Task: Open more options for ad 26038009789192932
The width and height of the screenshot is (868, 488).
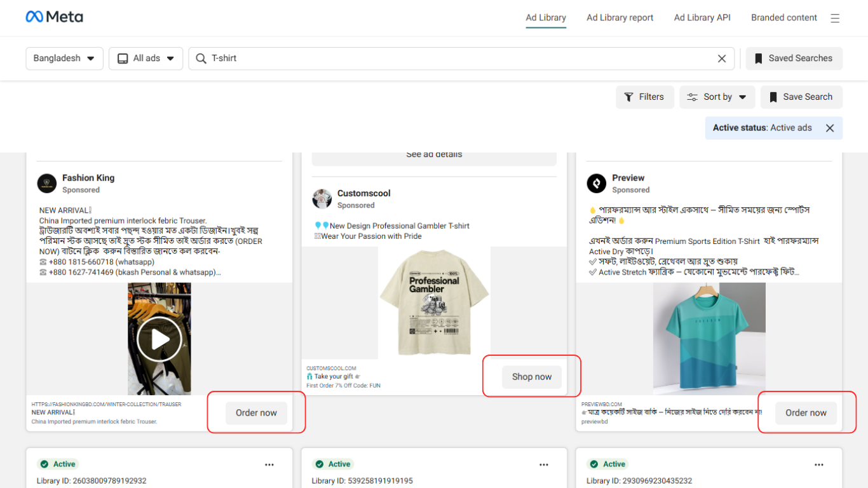Action: pyautogui.click(x=269, y=464)
